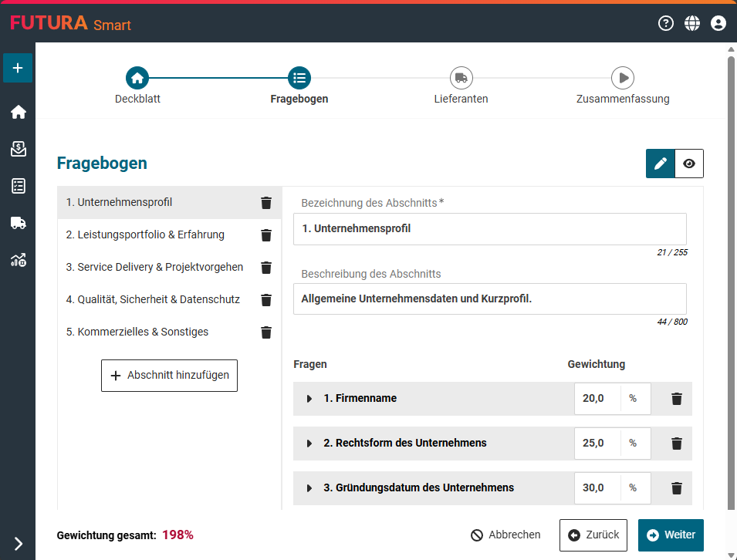Viewport: 737px width, 560px height.
Task: Delete question 1. Firmenname
Action: (x=677, y=399)
